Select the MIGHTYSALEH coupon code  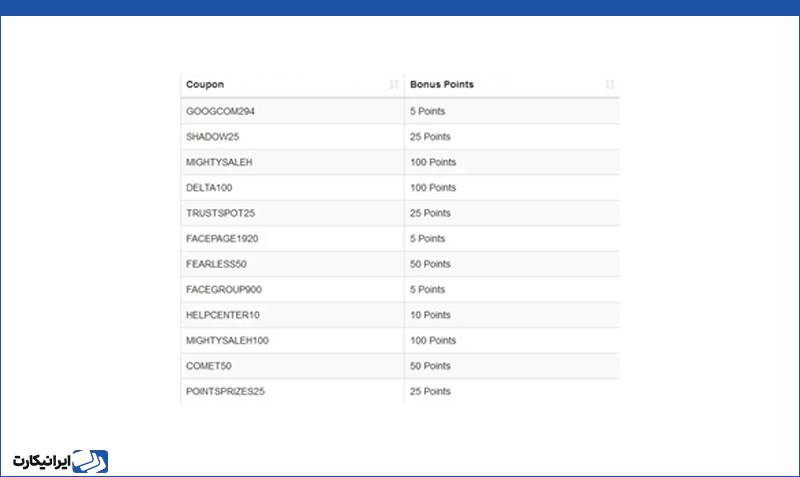click(x=219, y=162)
